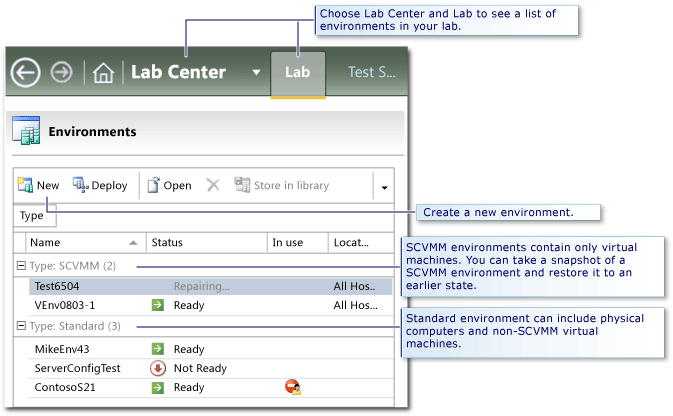Click the Open document icon
The width and height of the screenshot is (673, 416).
(x=153, y=185)
